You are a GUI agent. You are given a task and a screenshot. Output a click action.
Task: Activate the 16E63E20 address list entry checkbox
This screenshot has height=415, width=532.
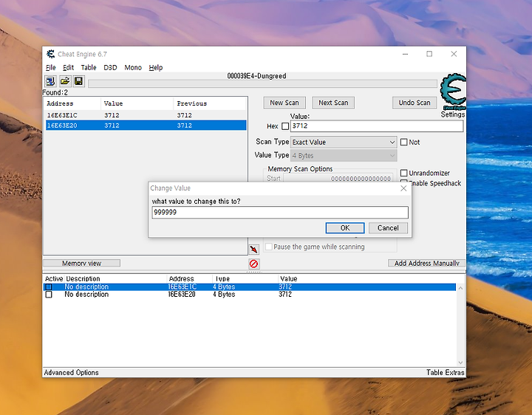[x=49, y=295]
